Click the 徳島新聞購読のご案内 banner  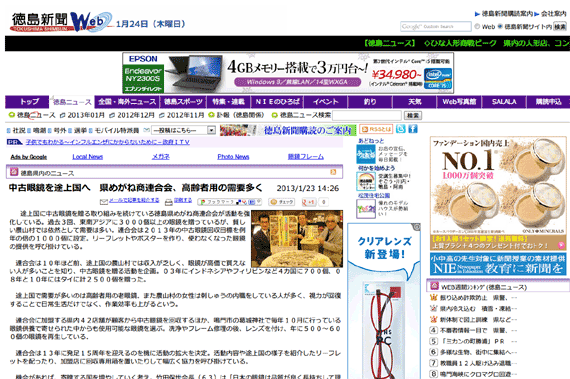click(x=288, y=130)
